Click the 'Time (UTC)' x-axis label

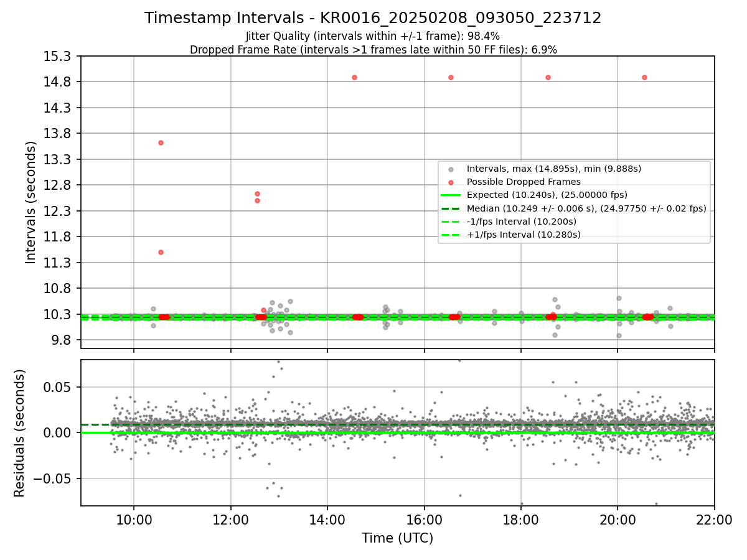point(397,538)
